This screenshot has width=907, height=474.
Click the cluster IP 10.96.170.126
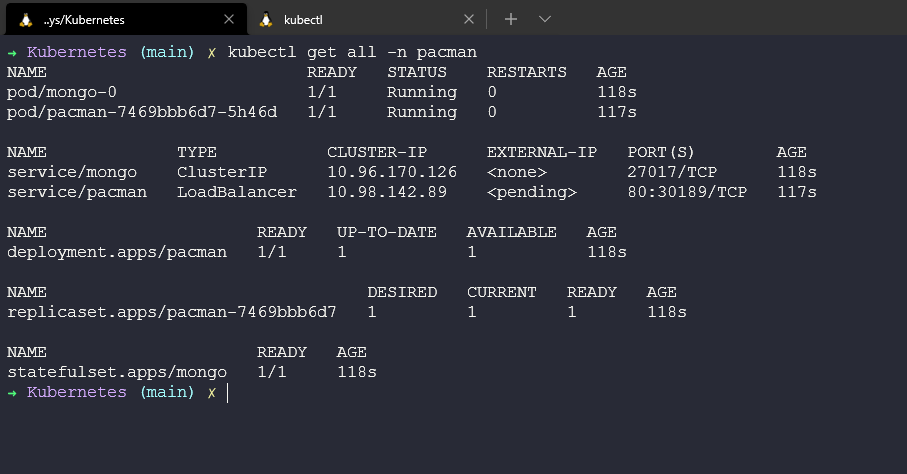click(392, 172)
